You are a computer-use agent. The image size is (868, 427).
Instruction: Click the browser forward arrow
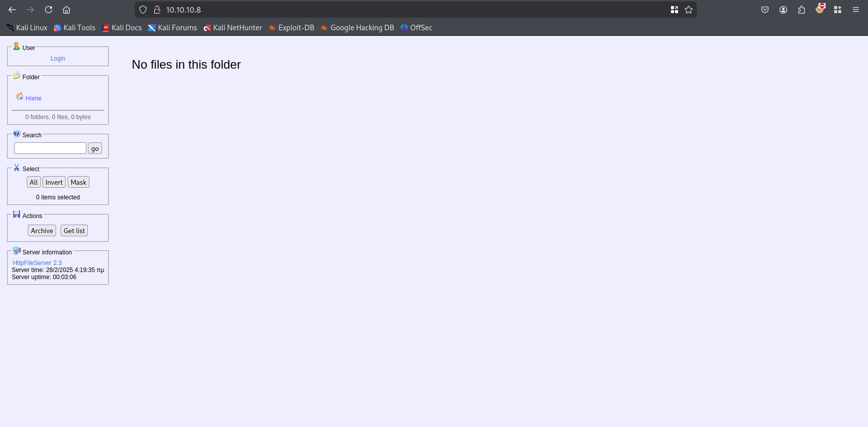(30, 10)
